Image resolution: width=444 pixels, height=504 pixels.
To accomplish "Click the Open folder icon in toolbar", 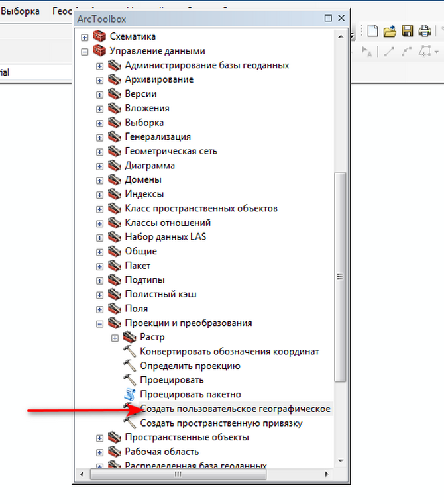I will [390, 31].
